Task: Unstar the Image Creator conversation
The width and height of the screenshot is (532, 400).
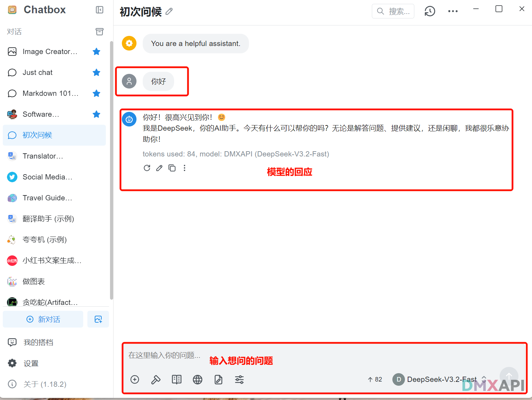Action: pos(96,51)
